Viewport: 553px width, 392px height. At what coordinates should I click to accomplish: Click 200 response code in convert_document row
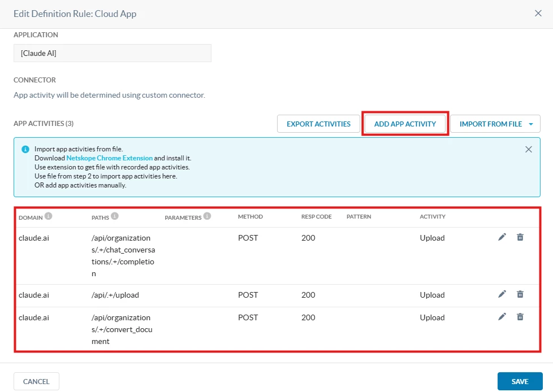tap(308, 317)
